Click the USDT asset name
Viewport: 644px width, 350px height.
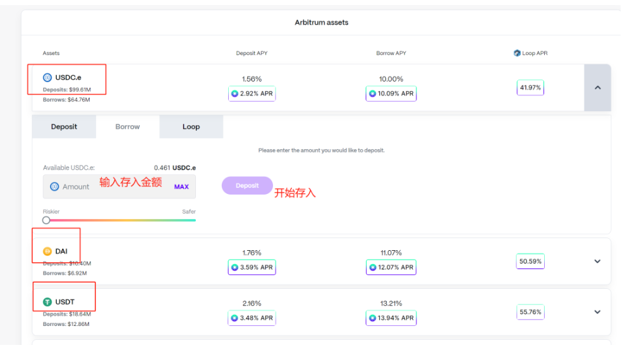65,302
